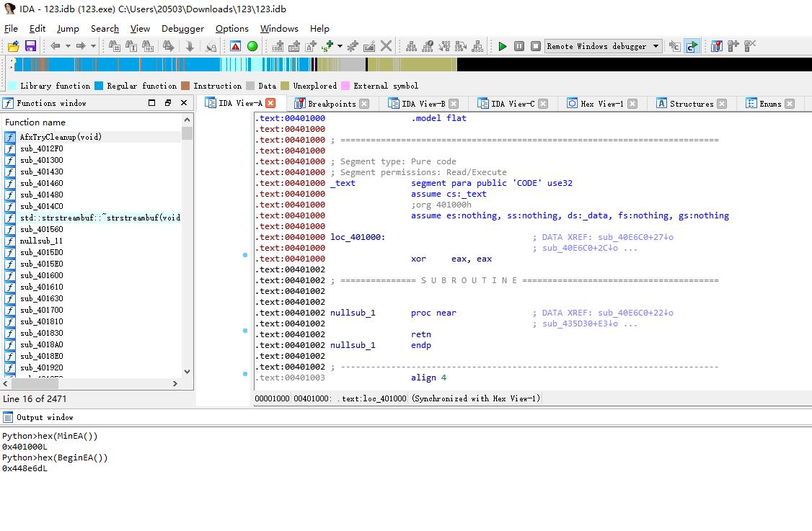The width and height of the screenshot is (812, 531).
Task: Open the Jump menu
Action: point(68,29)
